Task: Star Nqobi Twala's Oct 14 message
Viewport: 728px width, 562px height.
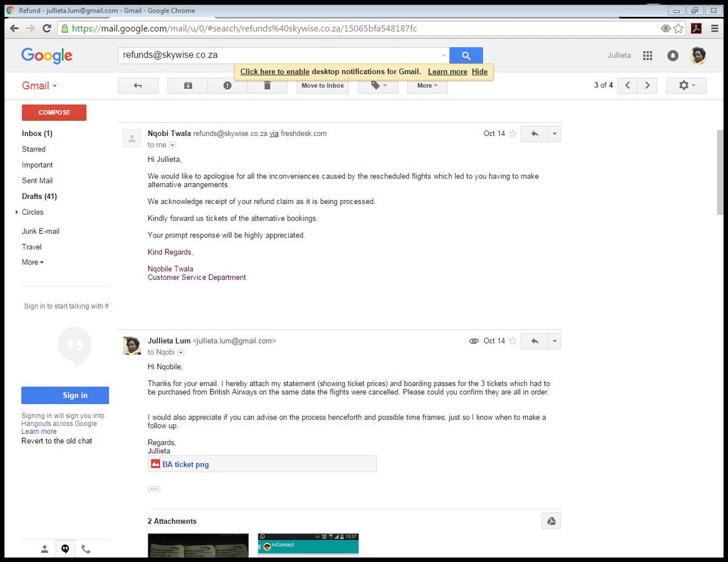Action: click(x=513, y=134)
